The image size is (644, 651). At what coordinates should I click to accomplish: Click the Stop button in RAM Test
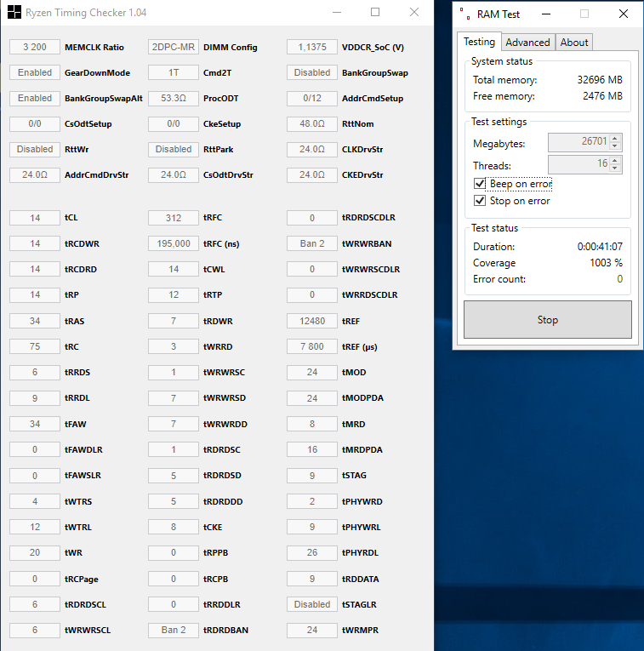tap(548, 320)
